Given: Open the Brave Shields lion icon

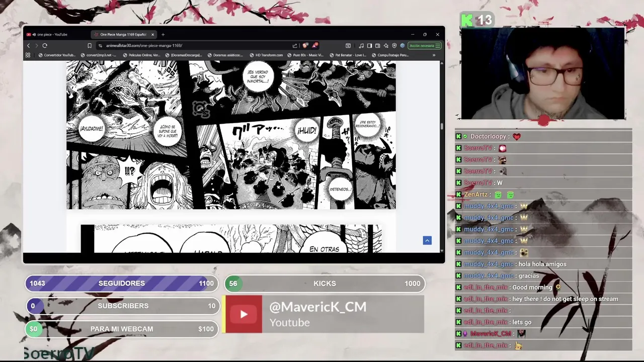Looking at the screenshot, I should click(x=305, y=45).
